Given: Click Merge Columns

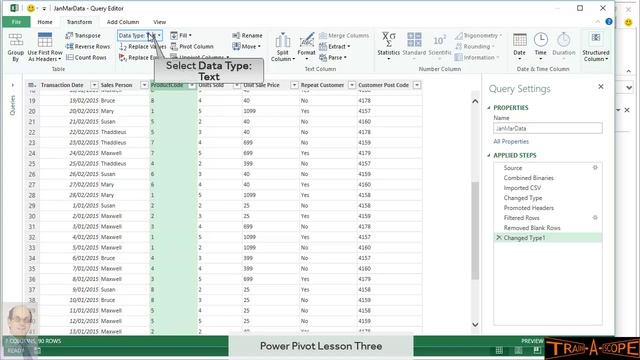Looking at the screenshot, I should pos(344,36).
